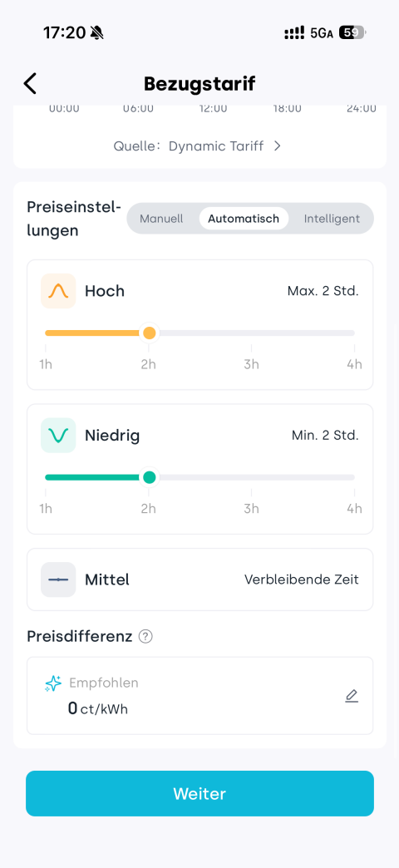
Task: Open Quelle: Dynamic Tariff source link
Action: tap(198, 146)
